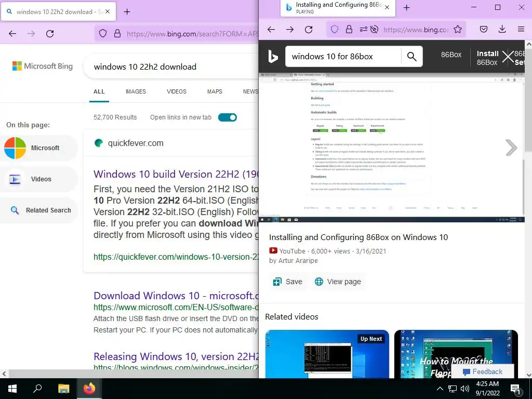Click the right window vertical scrollbar
Image resolution: width=532 pixels, height=399 pixels.
coord(528,100)
